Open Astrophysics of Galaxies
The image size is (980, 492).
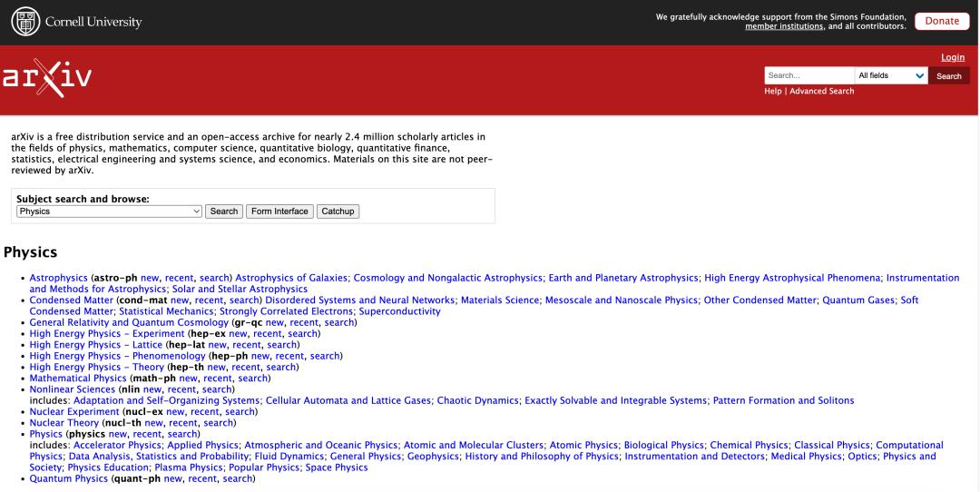point(290,278)
